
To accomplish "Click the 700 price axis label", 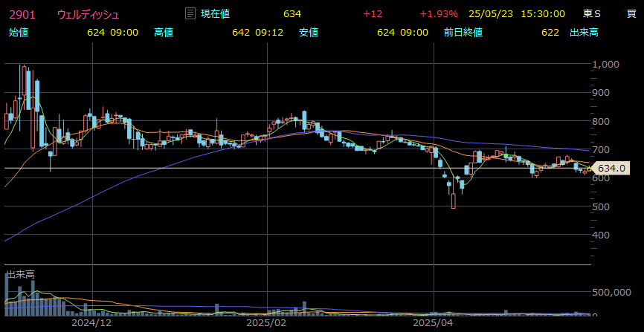I will point(602,149).
